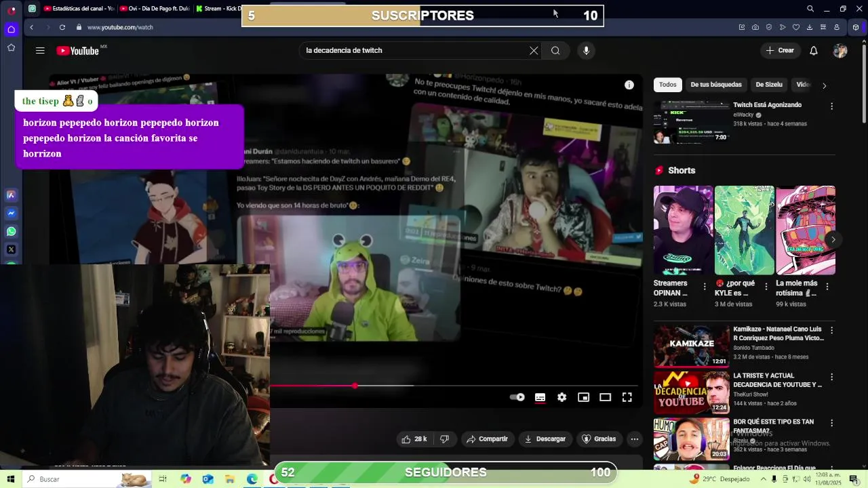Open Messenger in the browser sidebar
This screenshot has width=868, height=488.
(x=11, y=213)
